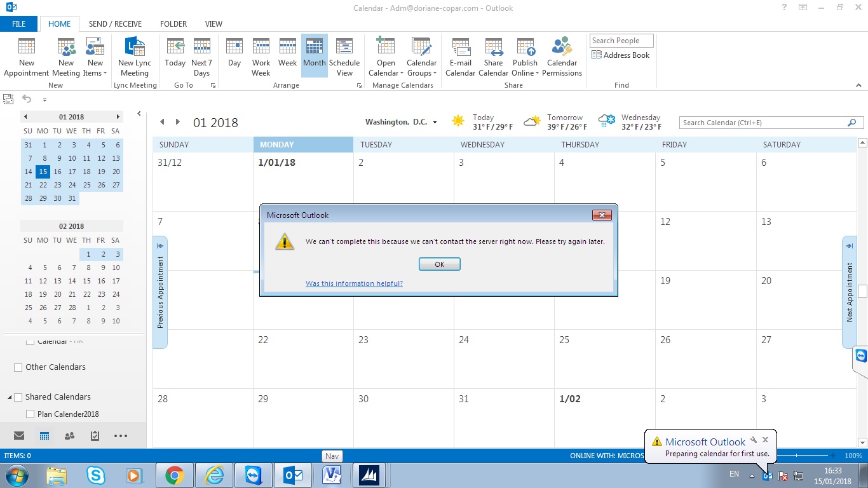Open TeamViewer from the taskbar
The height and width of the screenshot is (488, 868).
point(254,475)
